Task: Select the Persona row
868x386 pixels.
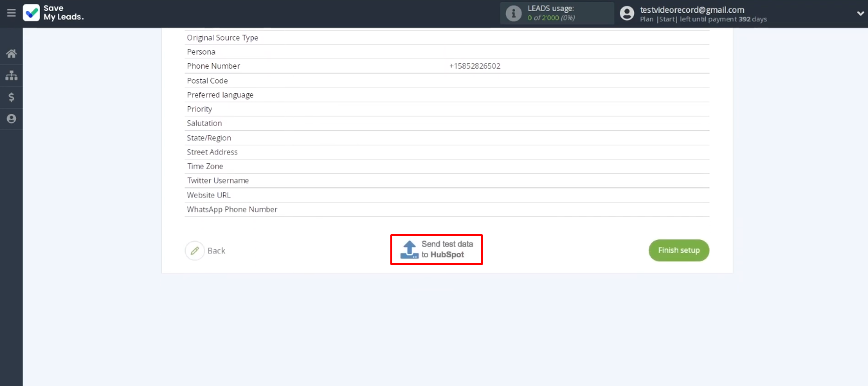Action: tap(448, 51)
